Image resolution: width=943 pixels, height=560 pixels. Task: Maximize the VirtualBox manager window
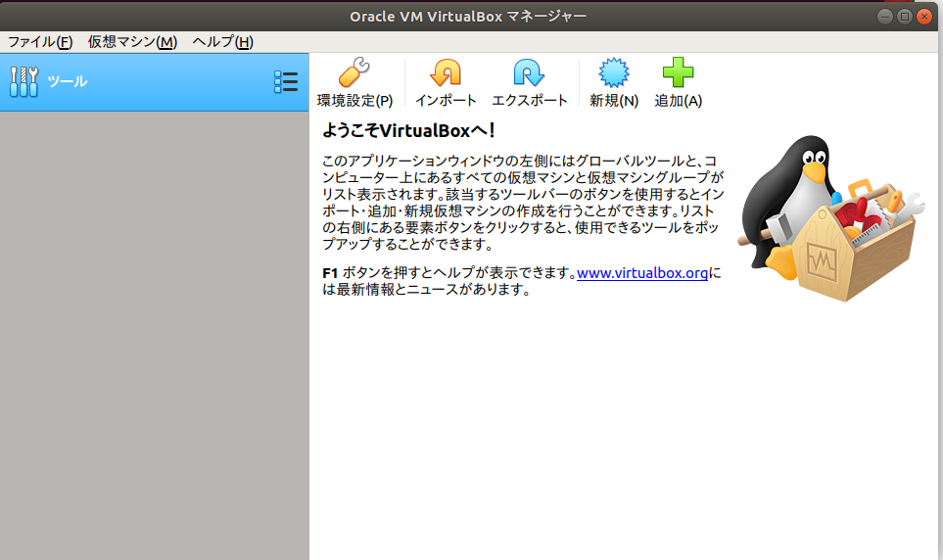click(x=905, y=17)
